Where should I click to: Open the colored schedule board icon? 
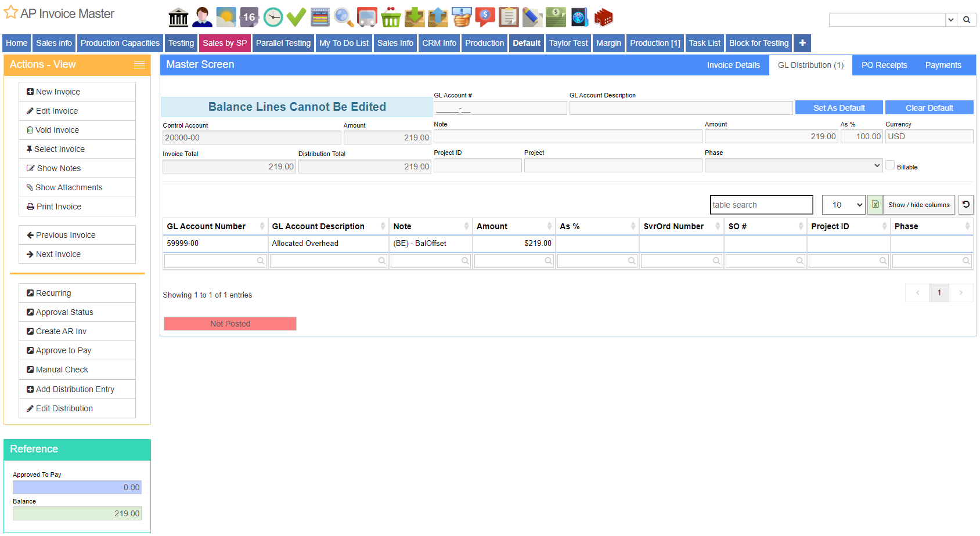coord(320,17)
